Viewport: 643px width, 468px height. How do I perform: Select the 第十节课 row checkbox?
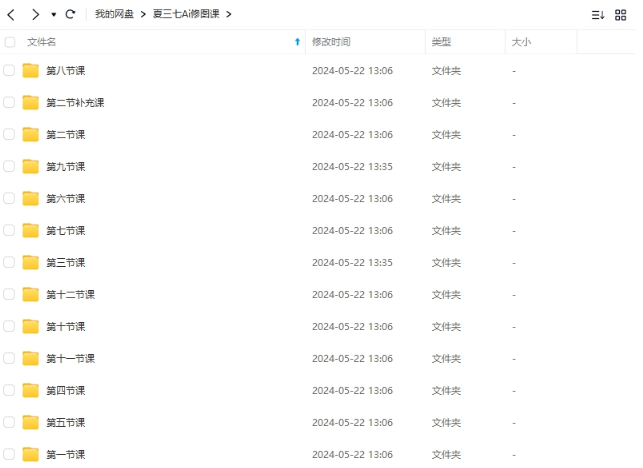(9, 326)
